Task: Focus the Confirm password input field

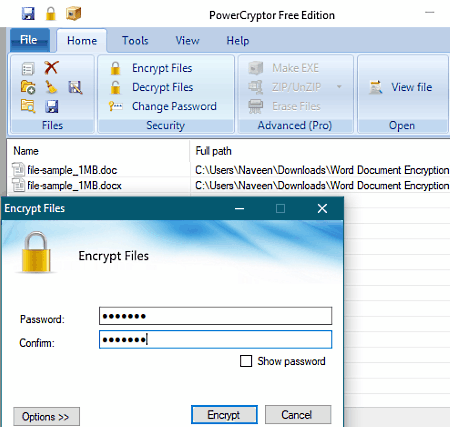Action: point(215,339)
